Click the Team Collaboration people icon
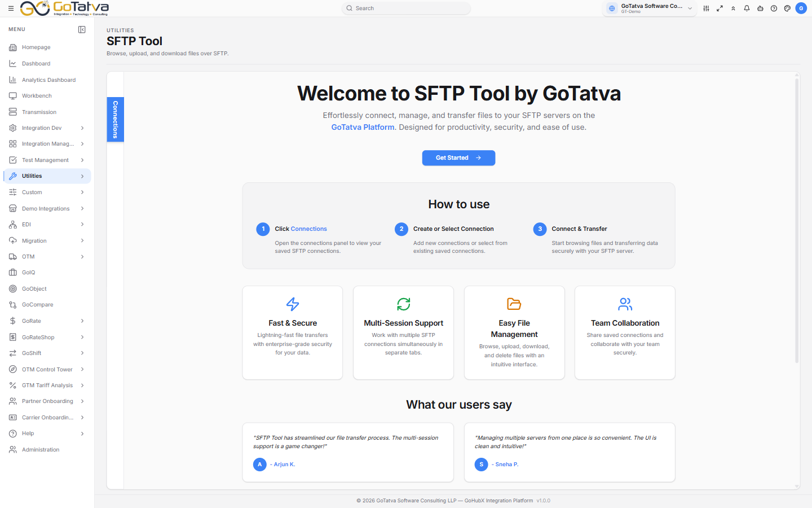 click(625, 304)
